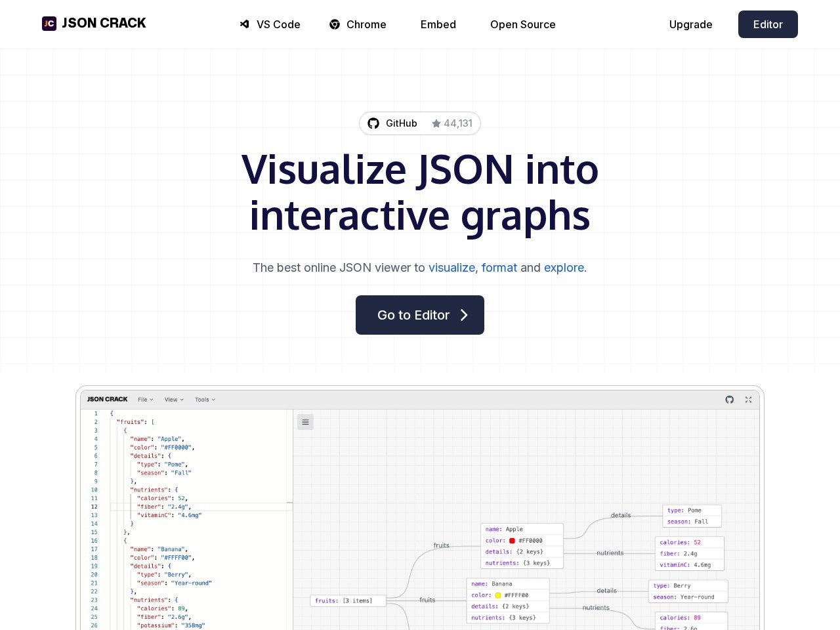840x630 pixels.
Task: Open the Open Source page
Action: [523, 24]
